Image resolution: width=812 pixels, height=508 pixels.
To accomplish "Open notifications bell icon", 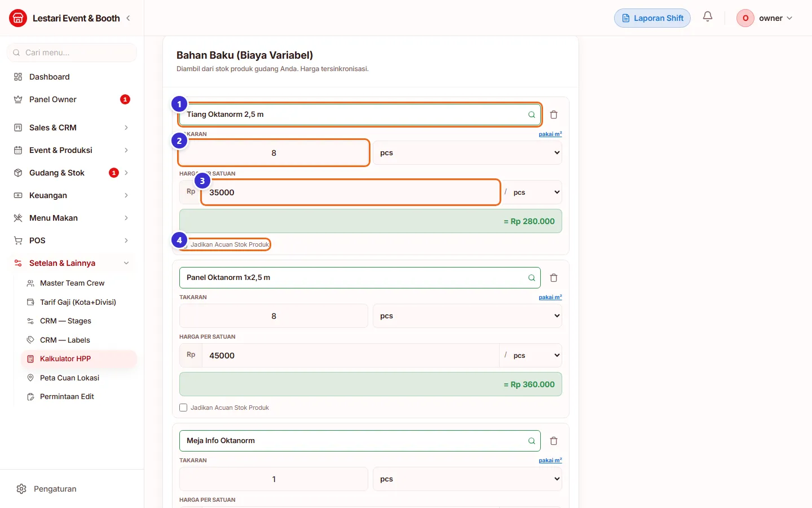I will 708,17.
